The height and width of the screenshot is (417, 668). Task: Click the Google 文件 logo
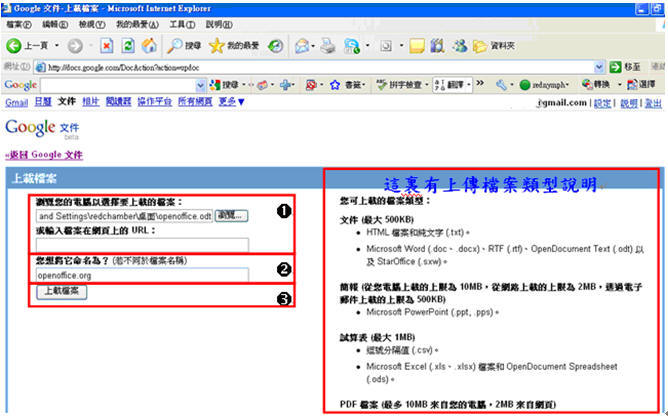pos(42,127)
